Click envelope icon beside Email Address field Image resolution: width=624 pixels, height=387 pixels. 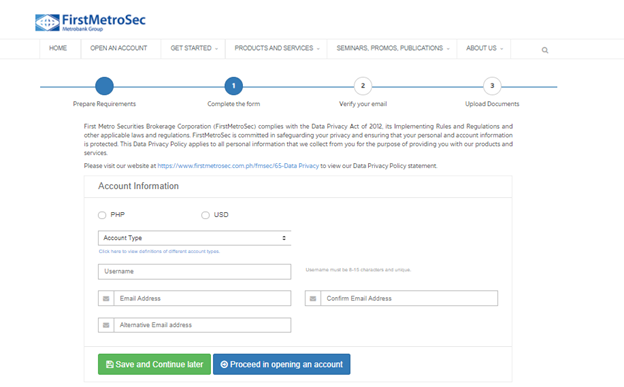tap(106, 298)
